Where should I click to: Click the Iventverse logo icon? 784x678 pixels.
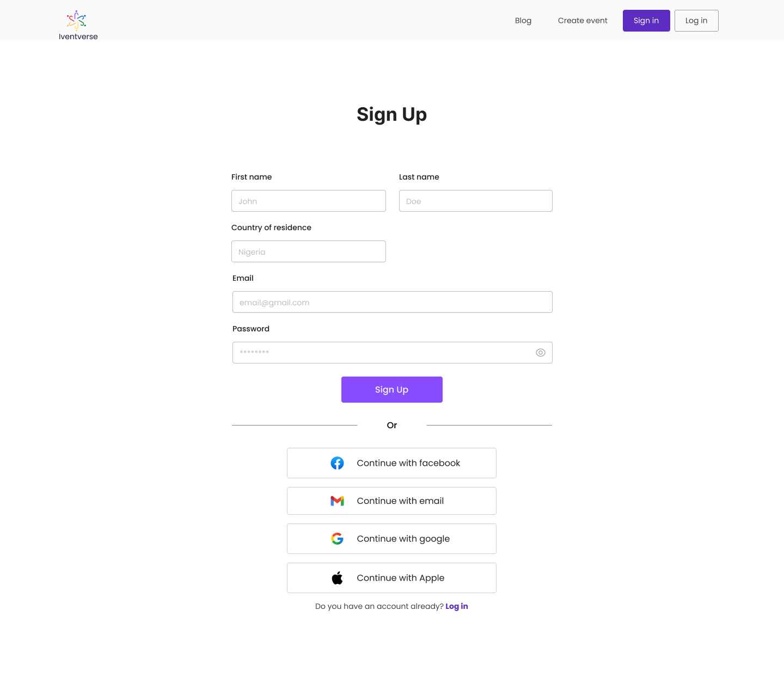pos(76,20)
